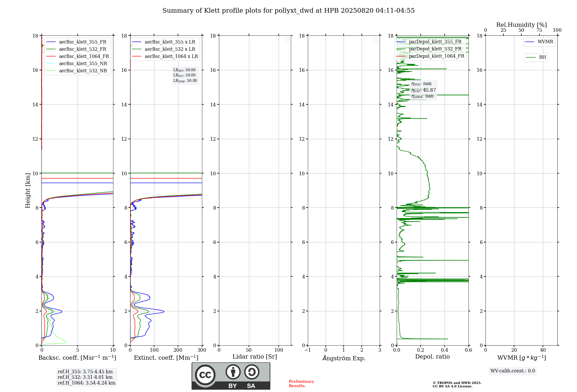Click the Rel.Humidity [%] top axis label
This screenshot has width=577, height=392.
tap(522, 25)
